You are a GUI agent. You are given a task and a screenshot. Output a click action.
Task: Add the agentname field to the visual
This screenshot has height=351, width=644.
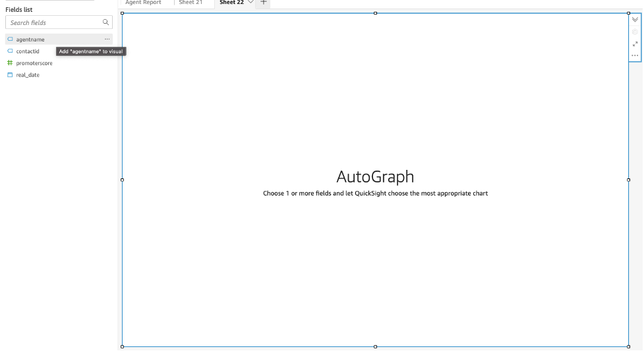tap(59, 40)
